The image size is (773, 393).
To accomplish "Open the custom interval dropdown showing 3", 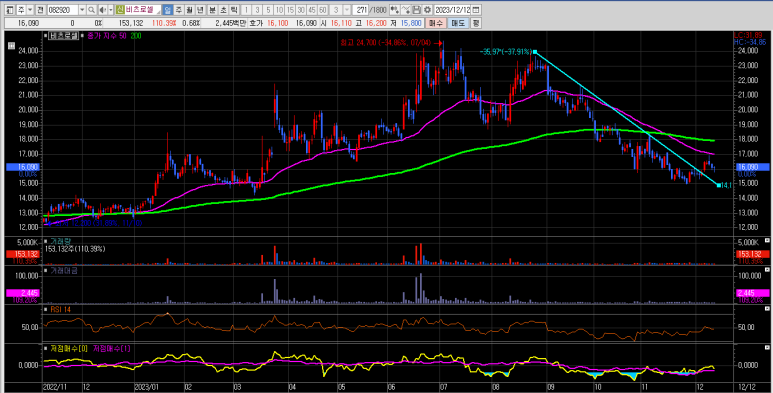I will (x=347, y=10).
